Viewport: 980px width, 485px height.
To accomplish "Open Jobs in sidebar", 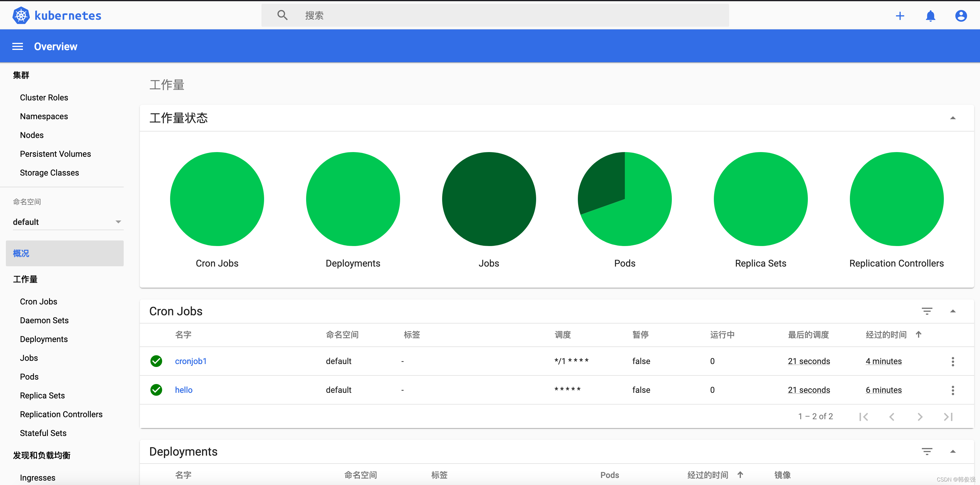I will 29,358.
